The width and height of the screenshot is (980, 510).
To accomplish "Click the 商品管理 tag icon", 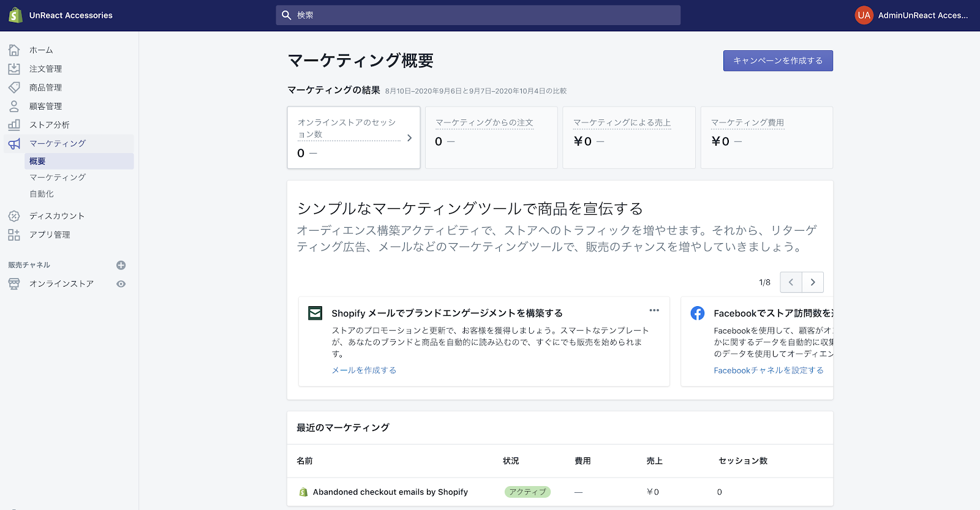I will [14, 88].
